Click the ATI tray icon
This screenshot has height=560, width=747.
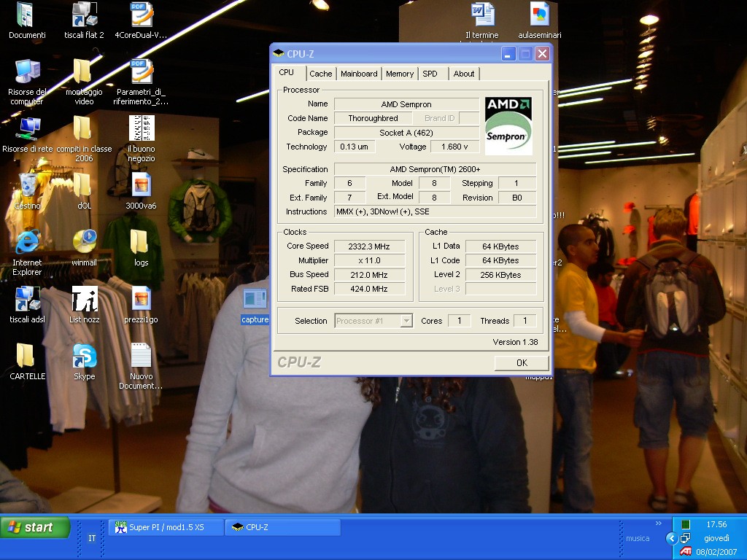click(x=686, y=551)
